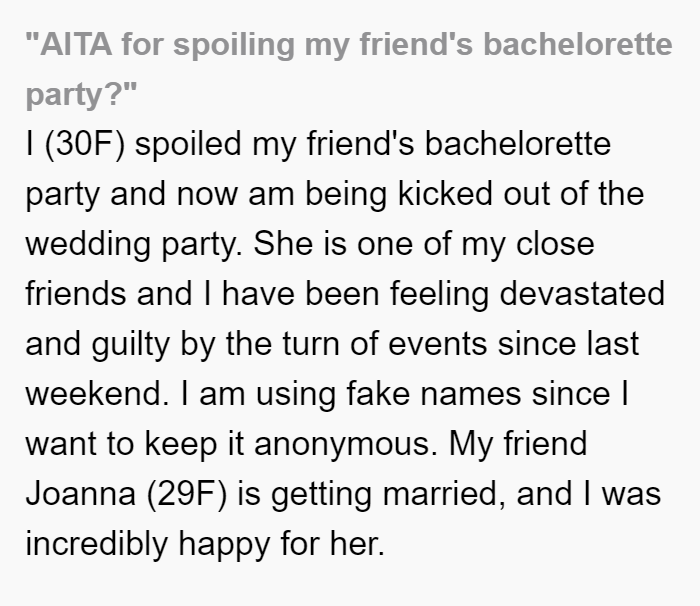Click the word "bachelorette" in the title
Viewport: 700px width, 606px height.
pyautogui.click(x=578, y=44)
